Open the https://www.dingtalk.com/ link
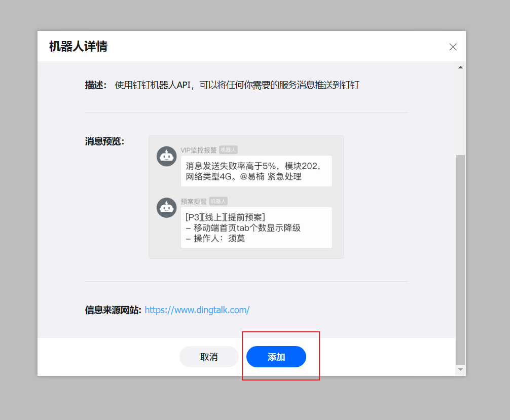This screenshot has height=420, width=510. (x=197, y=310)
